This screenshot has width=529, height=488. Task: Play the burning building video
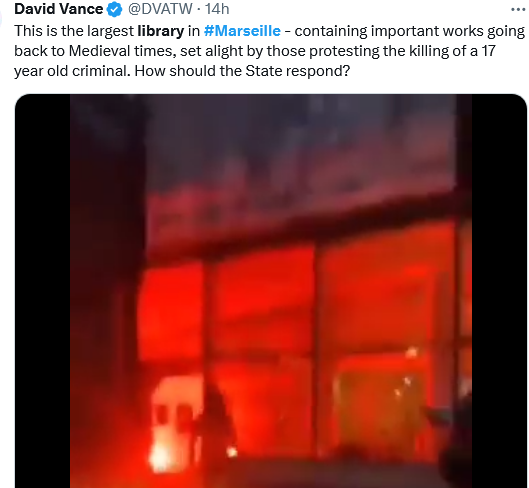point(271,291)
